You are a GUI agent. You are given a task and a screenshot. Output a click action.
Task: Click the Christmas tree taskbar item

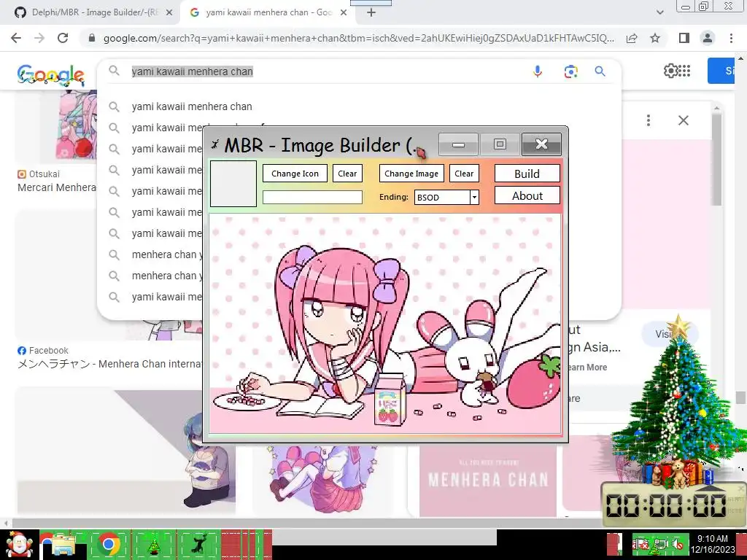coord(153,545)
